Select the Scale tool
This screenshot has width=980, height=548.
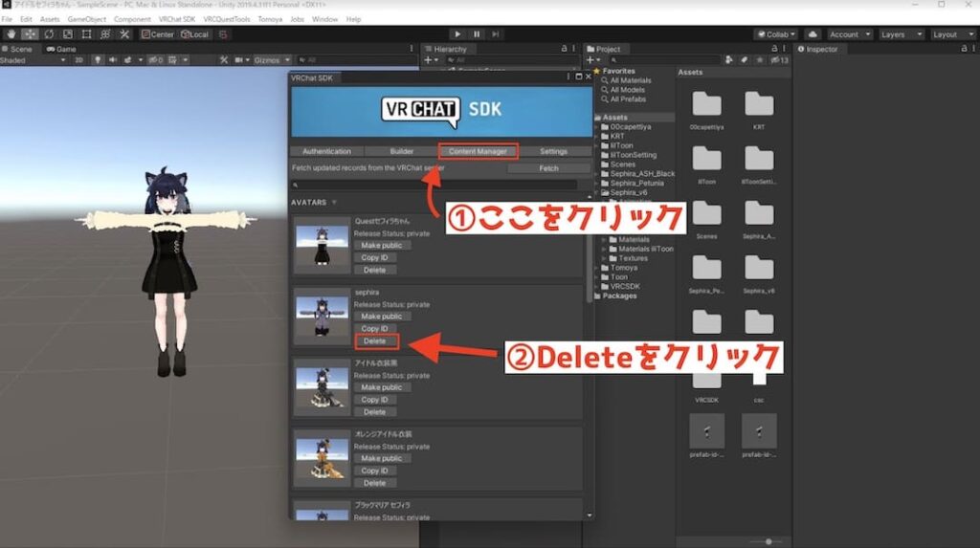(x=68, y=34)
